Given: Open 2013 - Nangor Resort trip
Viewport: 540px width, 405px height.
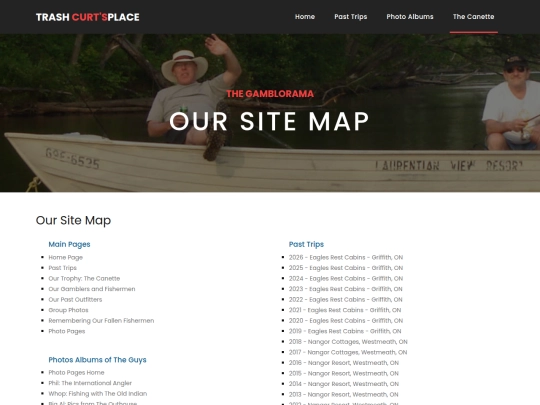Looking at the screenshot, I should (343, 394).
